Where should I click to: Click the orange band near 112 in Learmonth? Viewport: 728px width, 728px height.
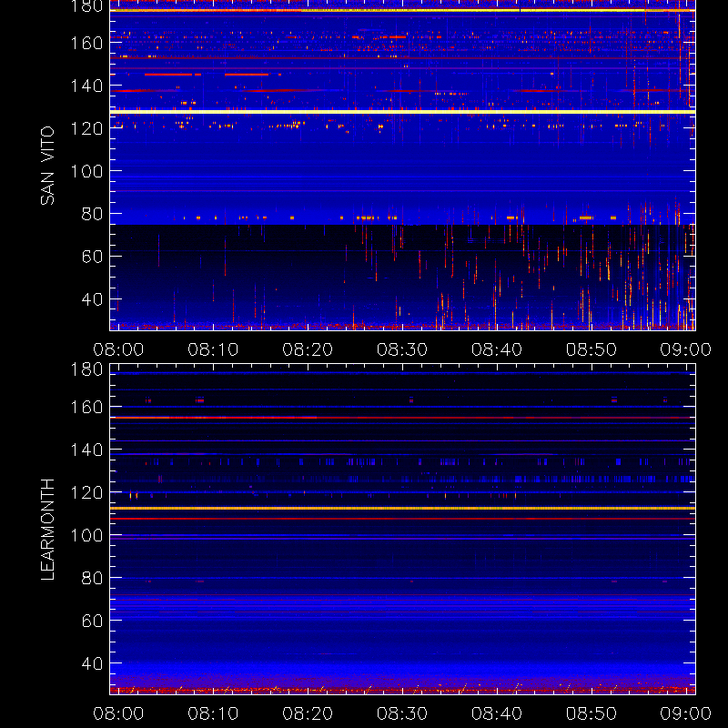(x=402, y=509)
